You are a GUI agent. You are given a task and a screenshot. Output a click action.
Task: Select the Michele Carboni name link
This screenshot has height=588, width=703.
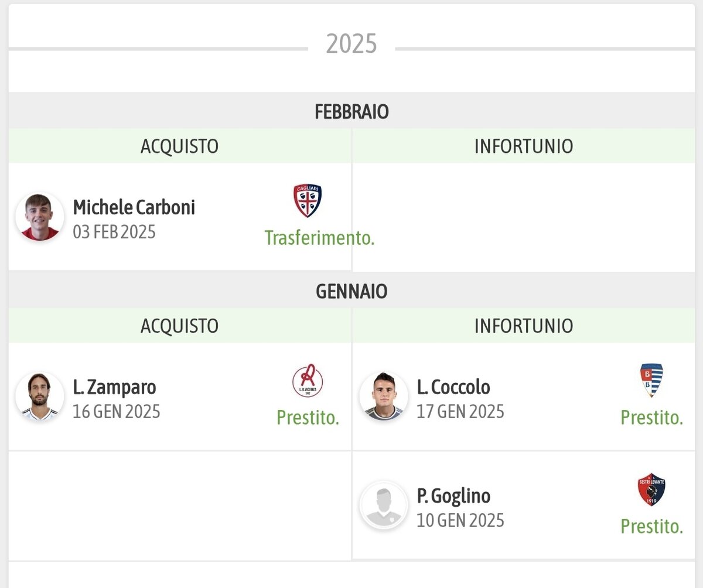pyautogui.click(x=134, y=207)
